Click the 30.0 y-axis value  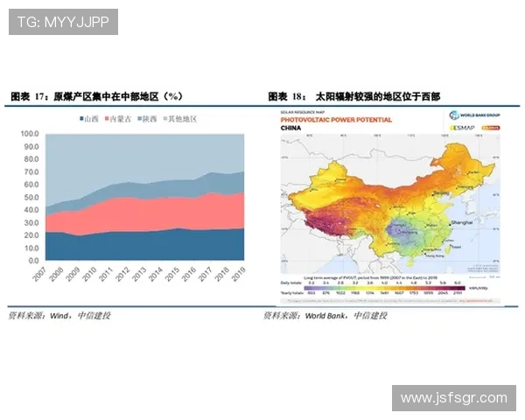point(31,223)
